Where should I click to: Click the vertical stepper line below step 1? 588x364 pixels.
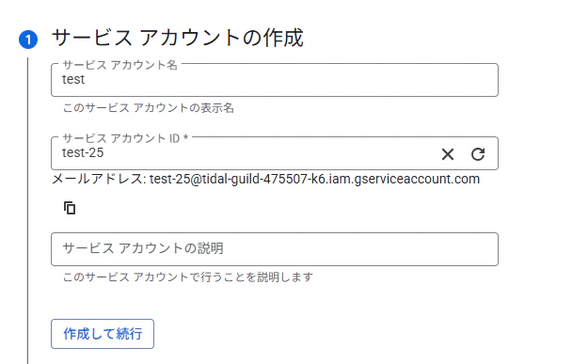(27, 210)
